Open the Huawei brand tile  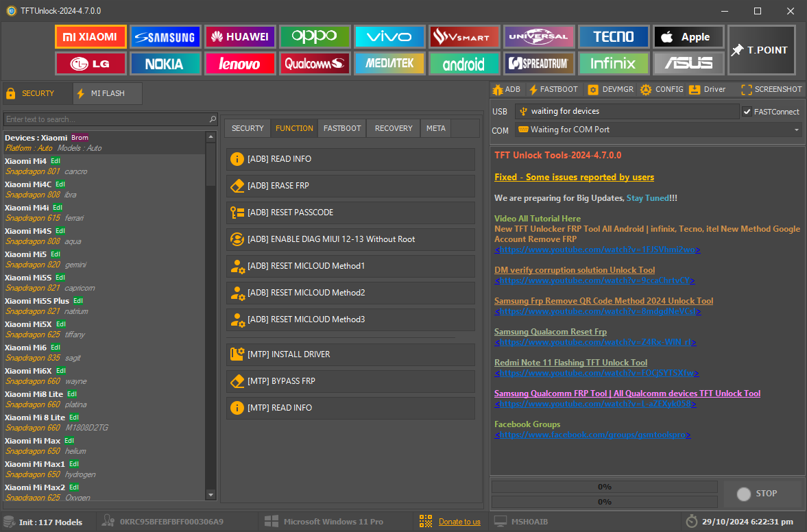[240, 37]
